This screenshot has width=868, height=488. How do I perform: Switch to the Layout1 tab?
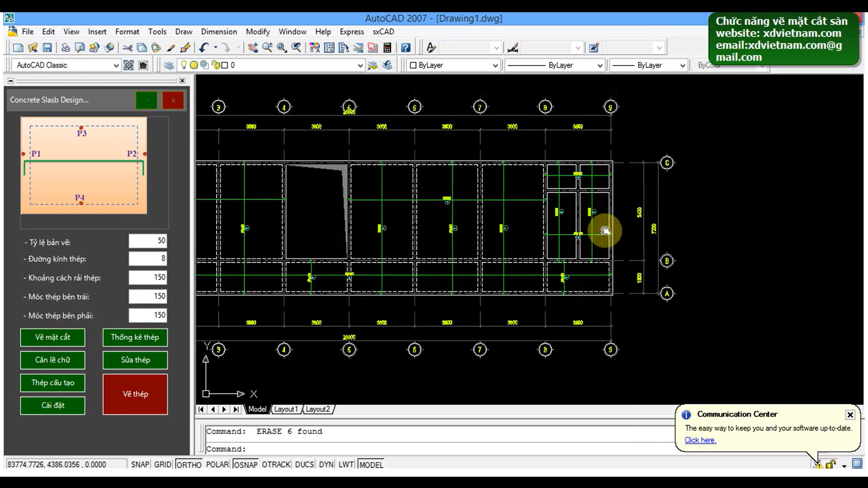(x=286, y=409)
